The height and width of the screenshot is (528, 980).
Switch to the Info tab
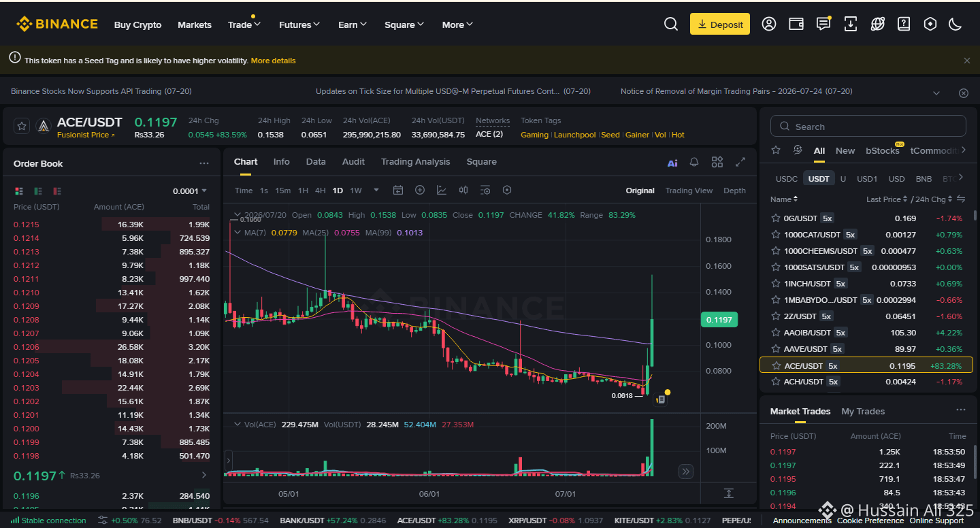[x=282, y=162]
